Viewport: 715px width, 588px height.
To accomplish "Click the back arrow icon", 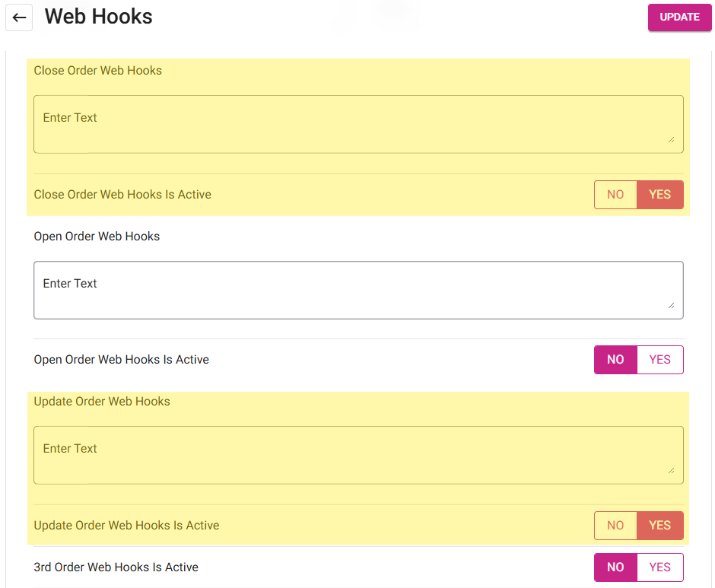I will [x=19, y=17].
